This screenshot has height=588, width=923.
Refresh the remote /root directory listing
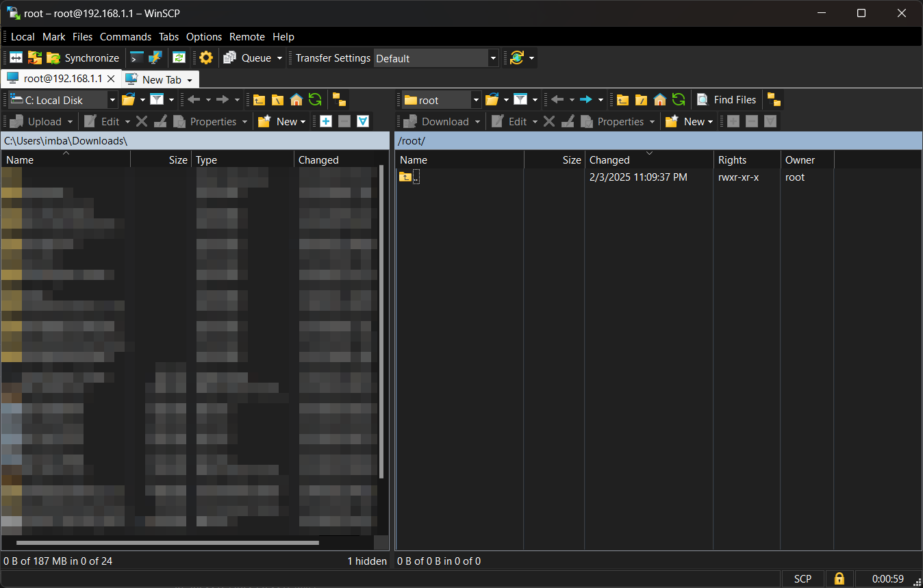pyautogui.click(x=678, y=100)
